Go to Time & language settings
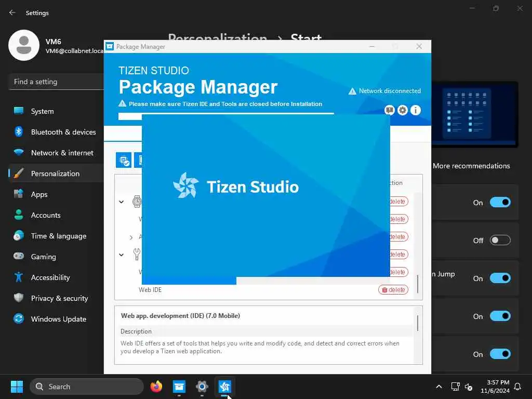The image size is (532, 399). point(56,236)
